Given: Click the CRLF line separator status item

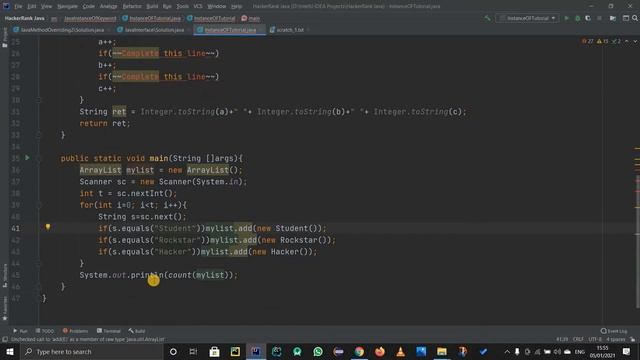Looking at the screenshot, I should tap(578, 339).
